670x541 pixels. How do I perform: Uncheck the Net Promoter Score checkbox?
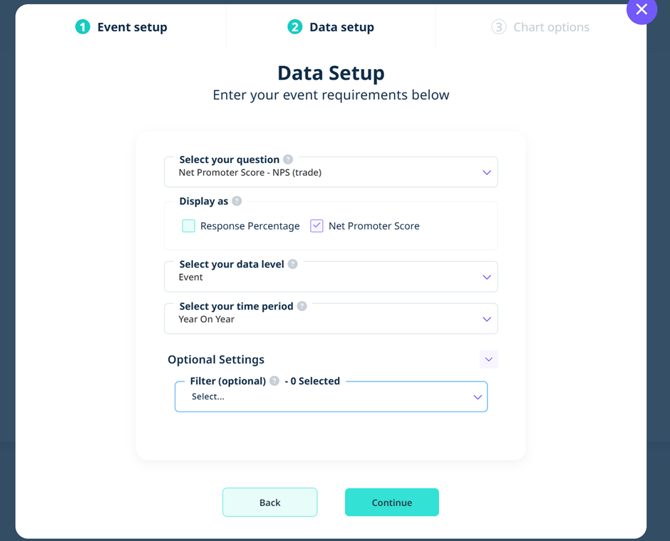coord(317,226)
